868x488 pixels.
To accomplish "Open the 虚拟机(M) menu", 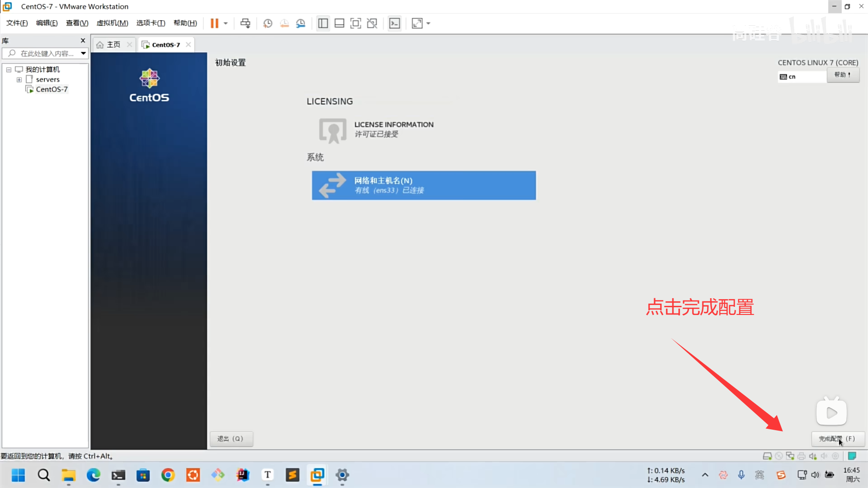I will (112, 23).
